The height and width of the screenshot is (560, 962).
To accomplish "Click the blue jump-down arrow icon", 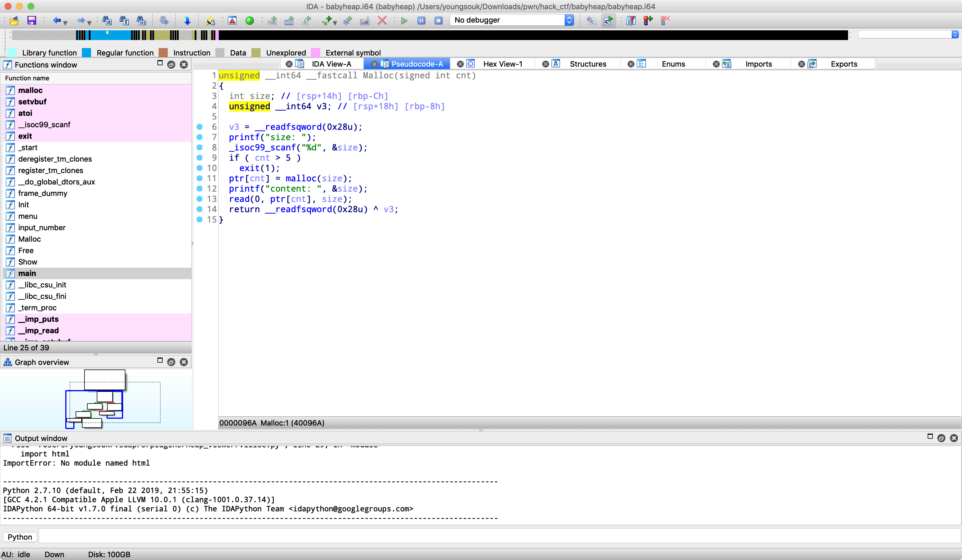I will 187,20.
